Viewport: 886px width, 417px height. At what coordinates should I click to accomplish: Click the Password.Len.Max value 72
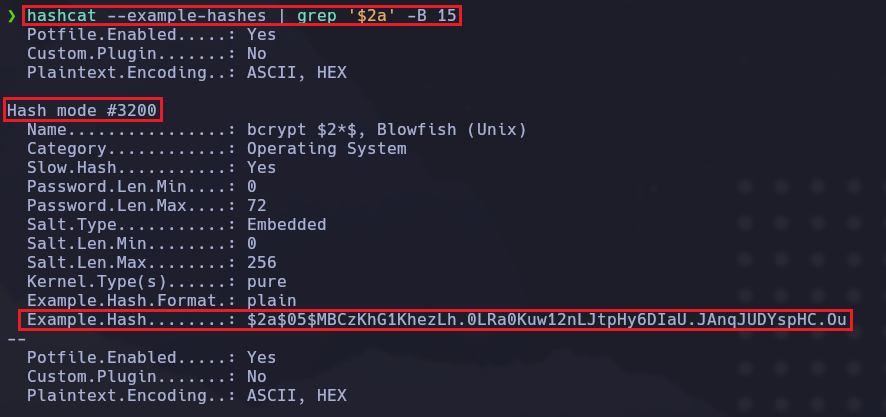click(257, 205)
